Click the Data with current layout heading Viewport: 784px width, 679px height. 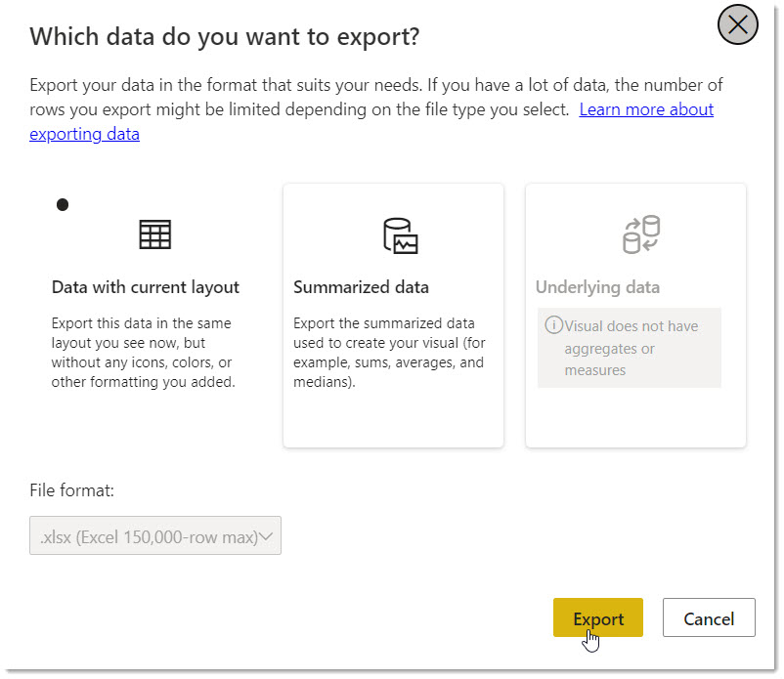pyautogui.click(x=146, y=287)
